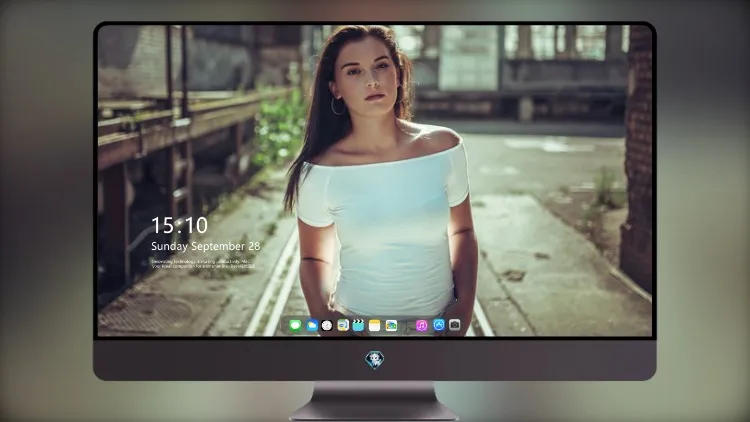Click the 15:10 clock widget
The image size is (750, 422).
179,225
